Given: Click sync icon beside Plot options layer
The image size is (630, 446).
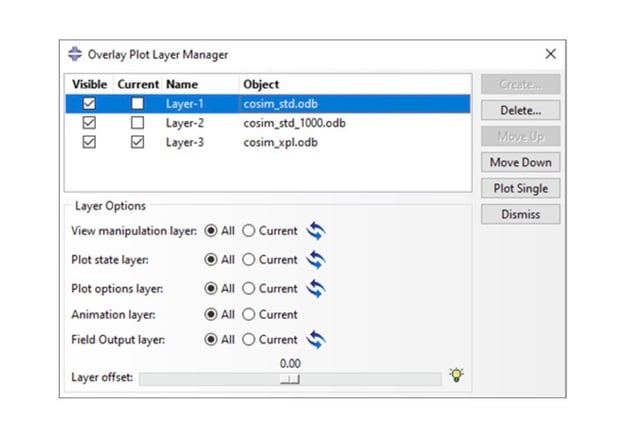Looking at the screenshot, I should (316, 288).
